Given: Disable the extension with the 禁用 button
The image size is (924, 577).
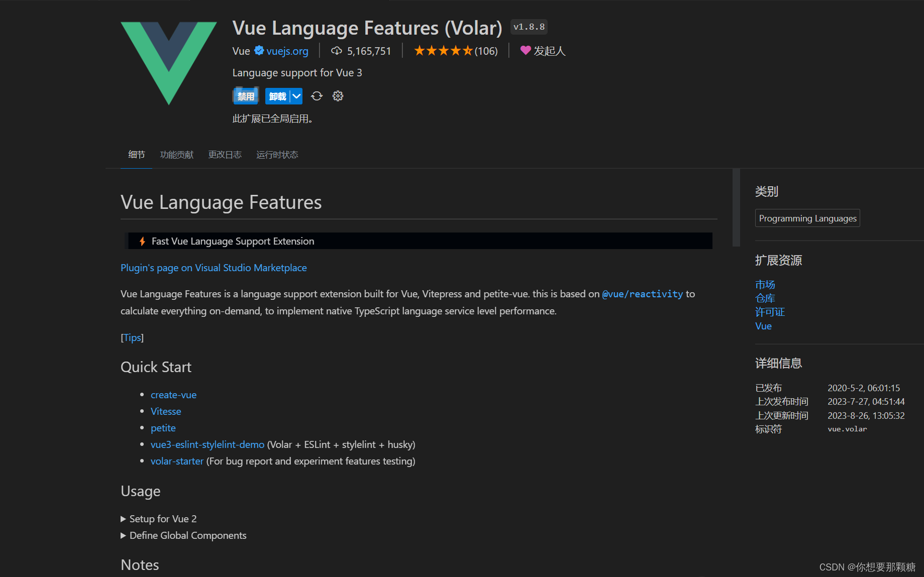Looking at the screenshot, I should point(246,96).
